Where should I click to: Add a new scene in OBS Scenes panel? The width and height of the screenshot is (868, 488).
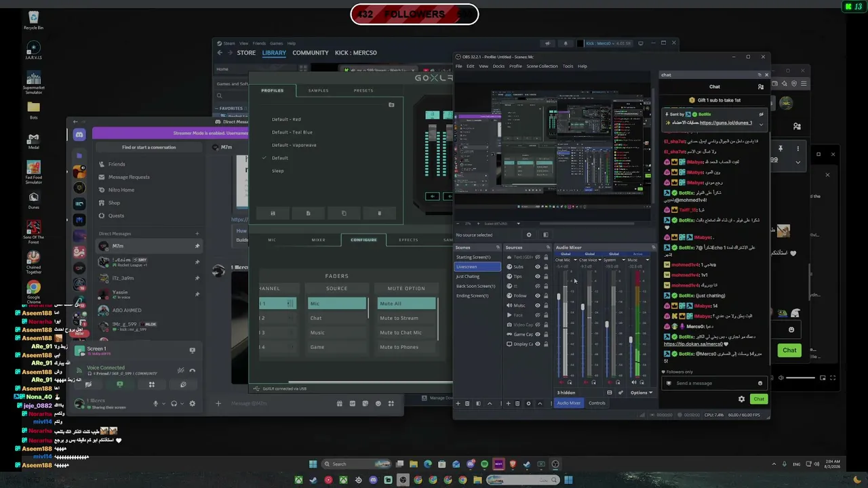(458, 403)
